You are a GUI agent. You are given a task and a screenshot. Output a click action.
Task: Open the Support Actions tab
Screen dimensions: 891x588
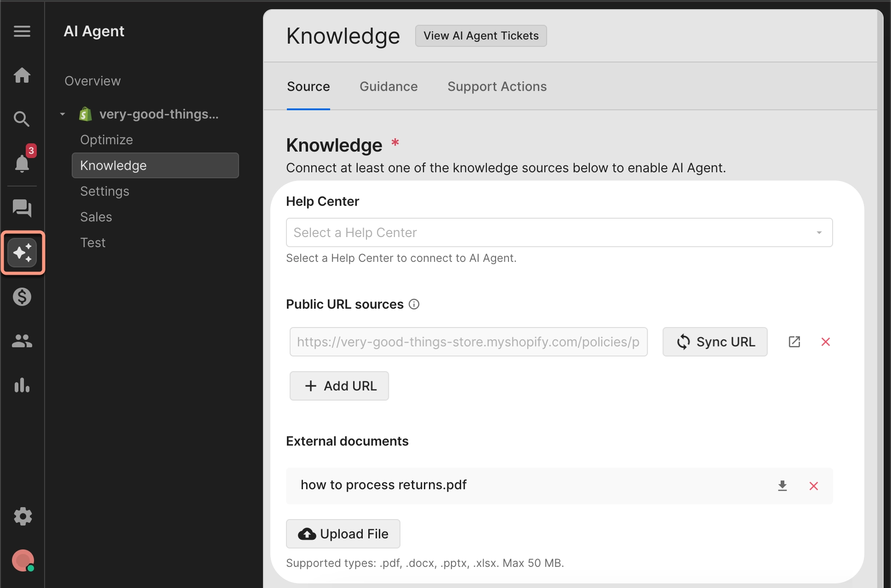pyautogui.click(x=497, y=86)
